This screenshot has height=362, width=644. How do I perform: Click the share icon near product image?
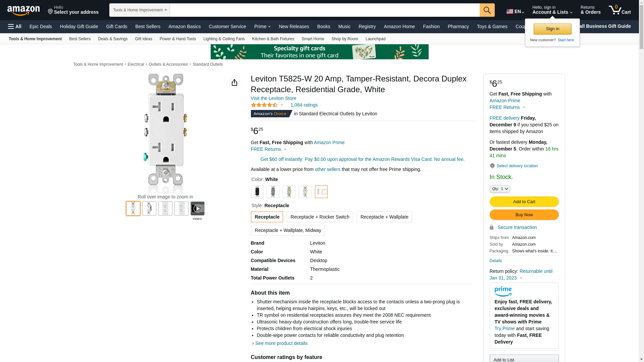pyautogui.click(x=234, y=82)
